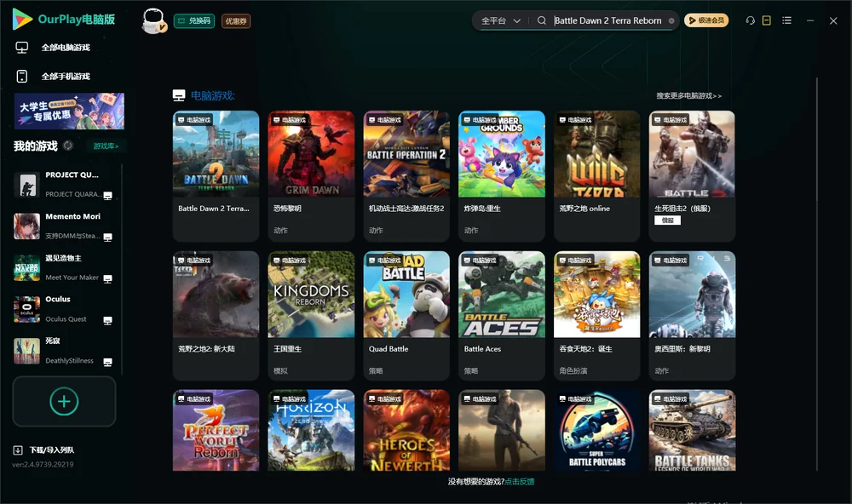Click the add game plus button
The image size is (852, 504).
64,401
